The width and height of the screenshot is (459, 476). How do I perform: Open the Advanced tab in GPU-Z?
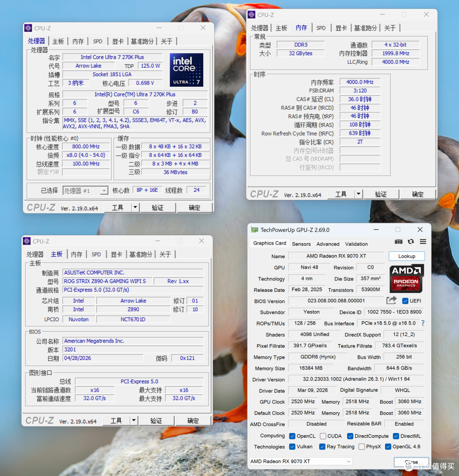pos(328,244)
